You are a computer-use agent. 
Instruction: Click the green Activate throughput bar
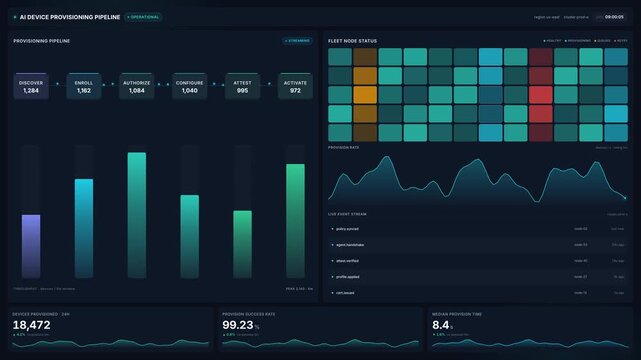pos(295,221)
